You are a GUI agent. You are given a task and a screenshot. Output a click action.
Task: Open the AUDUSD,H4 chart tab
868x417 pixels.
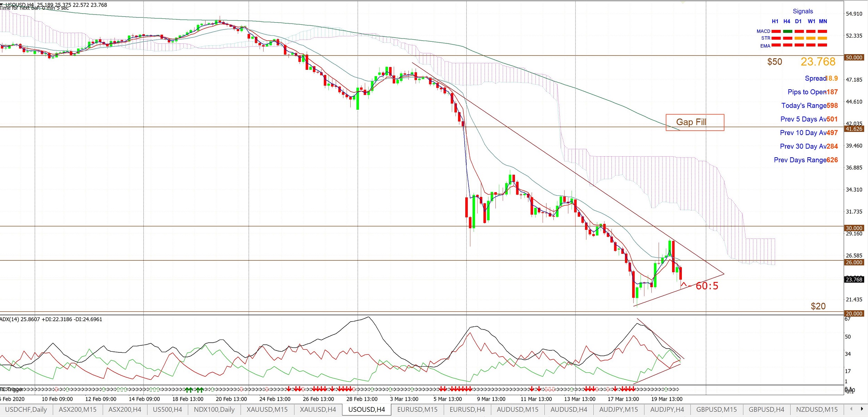[x=569, y=409]
